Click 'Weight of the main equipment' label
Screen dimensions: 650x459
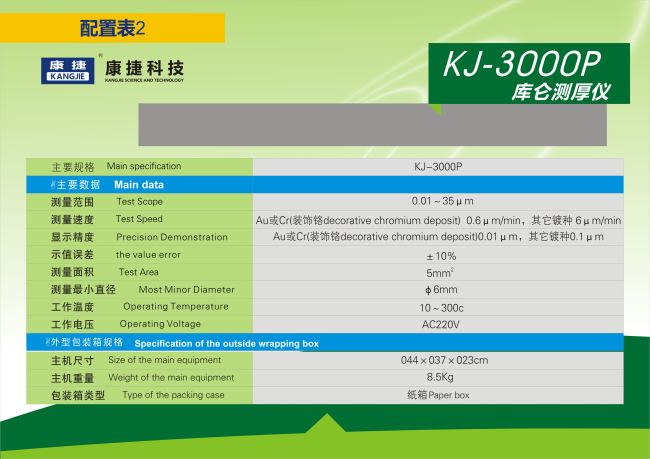coord(171,377)
